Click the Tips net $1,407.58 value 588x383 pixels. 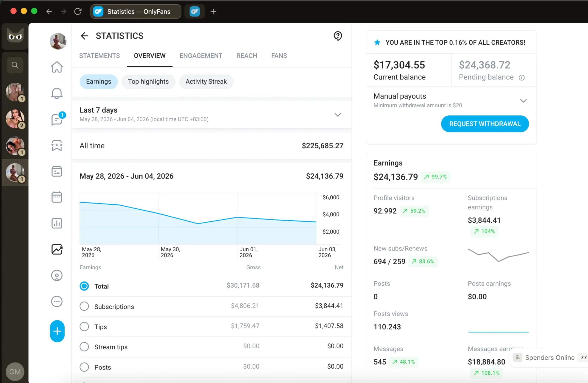coord(329,326)
